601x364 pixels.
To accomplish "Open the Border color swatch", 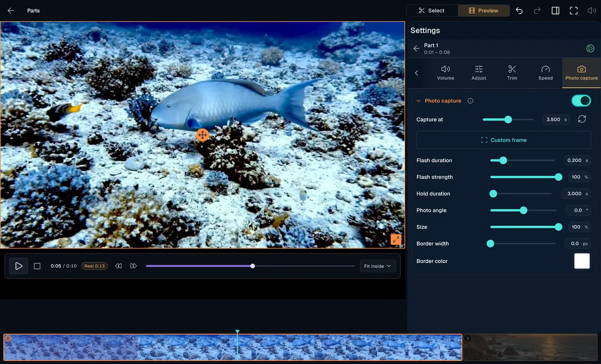I will point(582,261).
